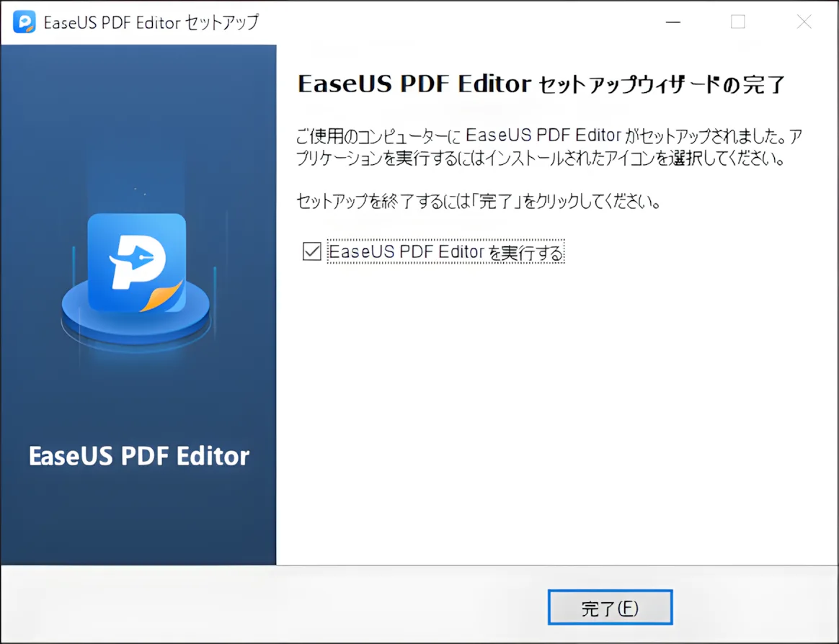Minimize the setup wizard window
839x644 pixels.
click(x=672, y=22)
